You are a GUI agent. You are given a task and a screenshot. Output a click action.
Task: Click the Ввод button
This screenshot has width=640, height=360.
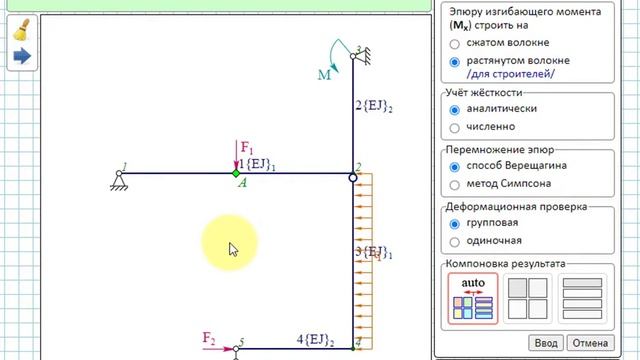pos(546,343)
